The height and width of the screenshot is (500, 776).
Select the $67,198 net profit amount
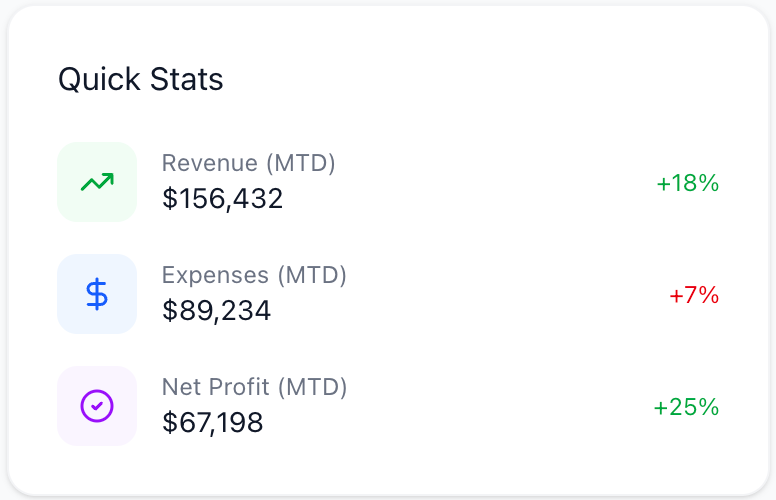[x=213, y=423]
